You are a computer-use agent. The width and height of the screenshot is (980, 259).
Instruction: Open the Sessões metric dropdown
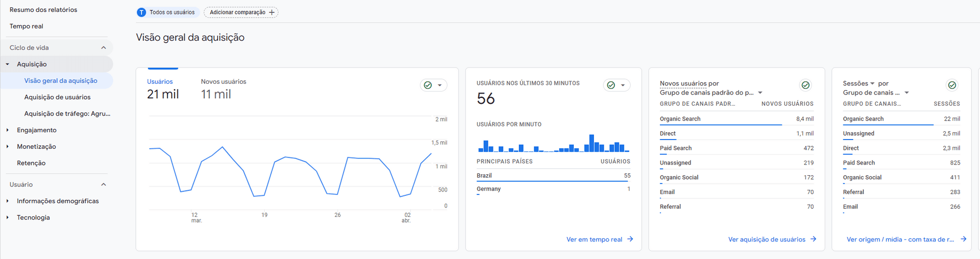tap(872, 84)
